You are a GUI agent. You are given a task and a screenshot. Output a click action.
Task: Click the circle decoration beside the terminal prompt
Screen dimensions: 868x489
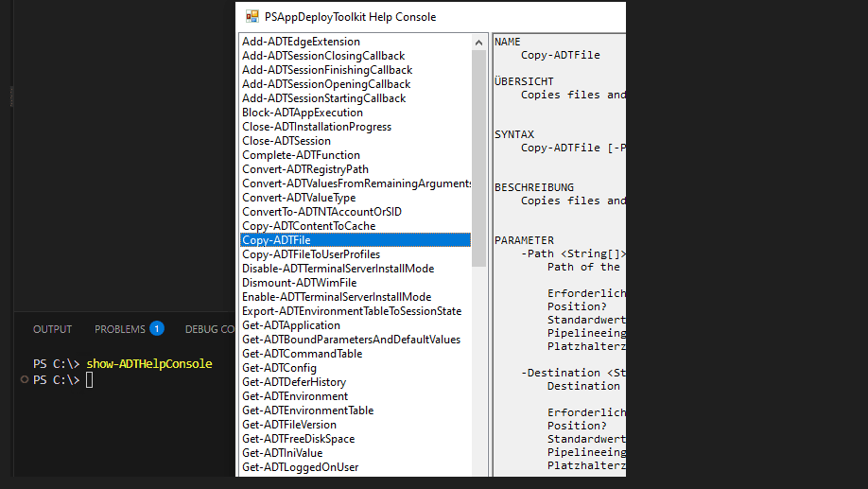tap(25, 379)
